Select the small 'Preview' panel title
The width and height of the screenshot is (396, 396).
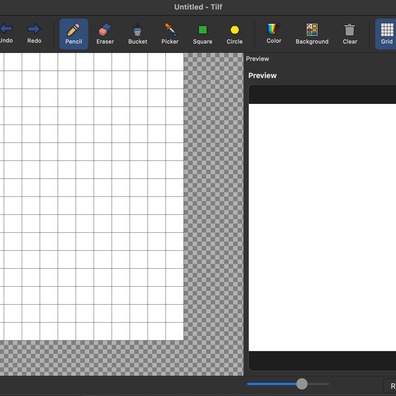click(257, 59)
